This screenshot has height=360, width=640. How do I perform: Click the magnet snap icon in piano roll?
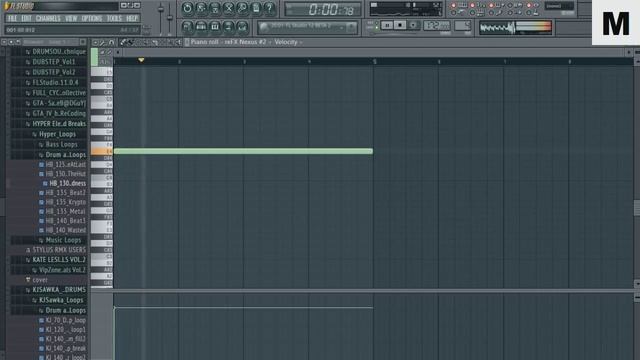pyautogui.click(x=111, y=42)
